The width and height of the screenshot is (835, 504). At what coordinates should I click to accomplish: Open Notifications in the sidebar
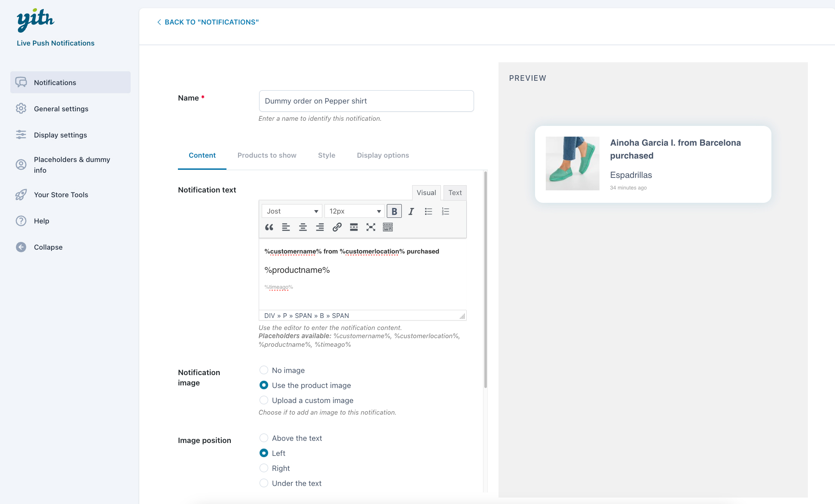coord(70,82)
